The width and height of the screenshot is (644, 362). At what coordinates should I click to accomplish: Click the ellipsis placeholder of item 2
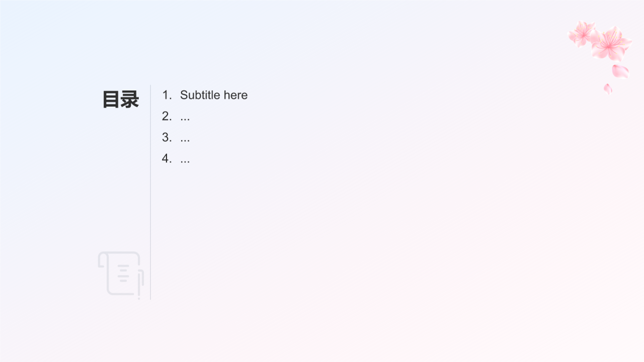[185, 120]
